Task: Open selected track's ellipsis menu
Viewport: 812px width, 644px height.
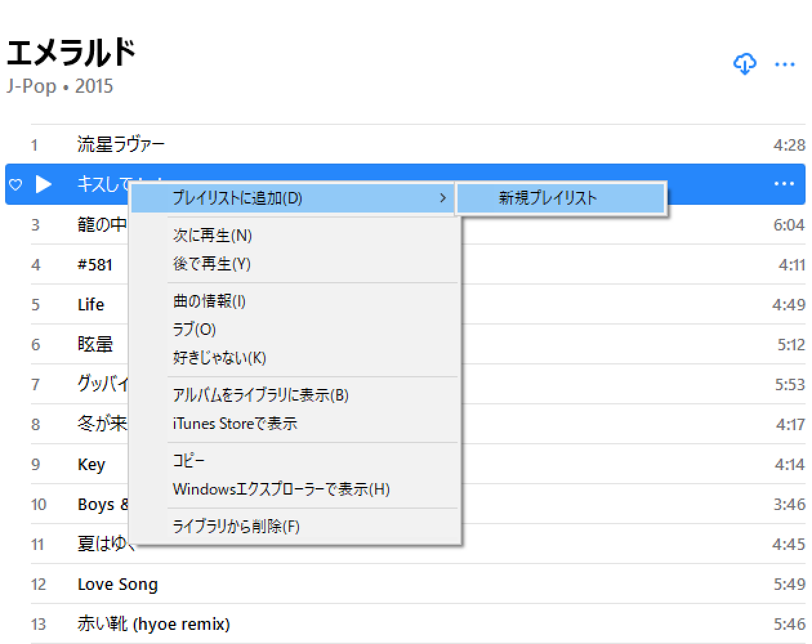Action: [x=784, y=184]
